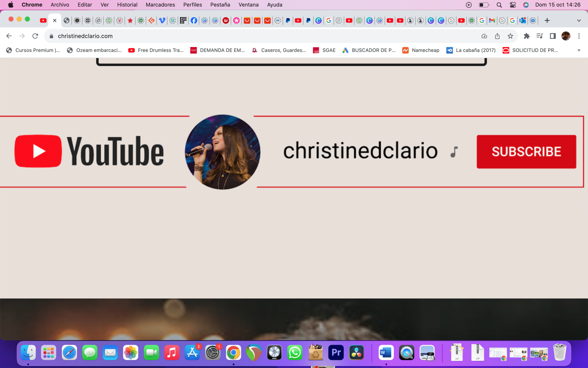
Task: Open the Marcadores menu
Action: click(x=160, y=5)
